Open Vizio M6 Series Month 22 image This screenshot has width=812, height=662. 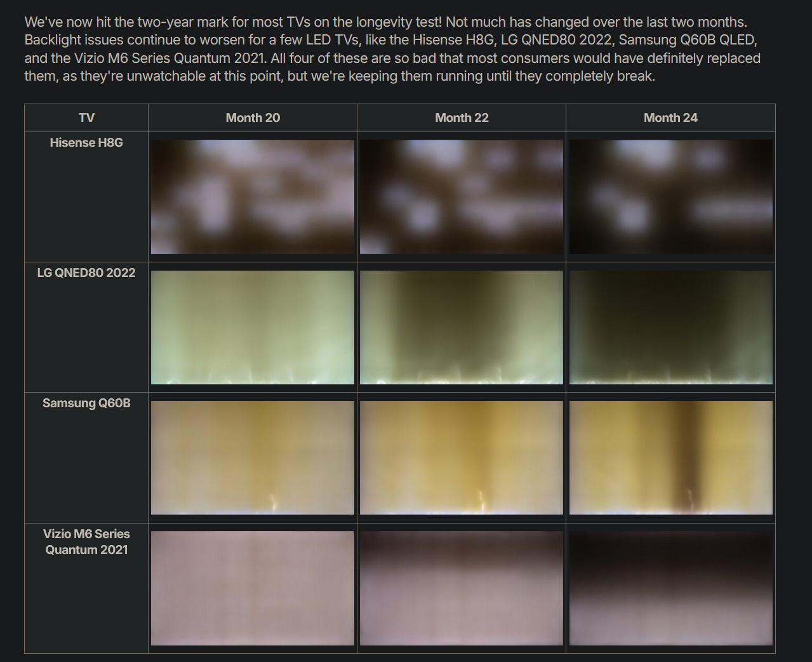point(462,588)
